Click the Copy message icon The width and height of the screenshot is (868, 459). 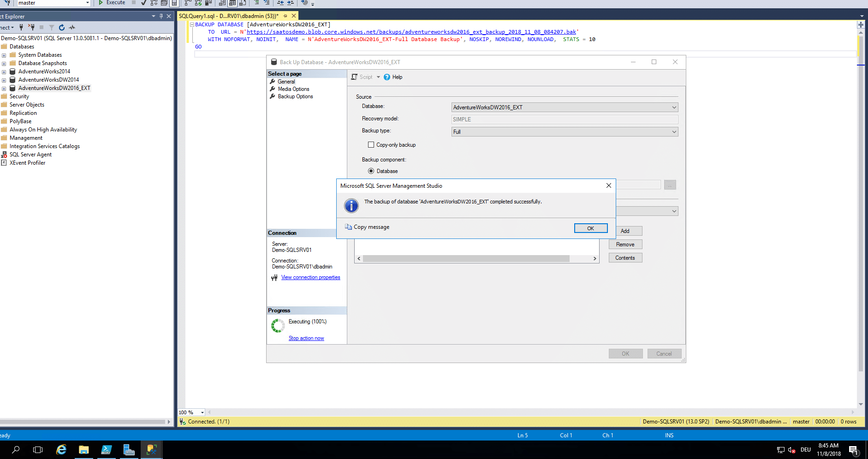[348, 227]
